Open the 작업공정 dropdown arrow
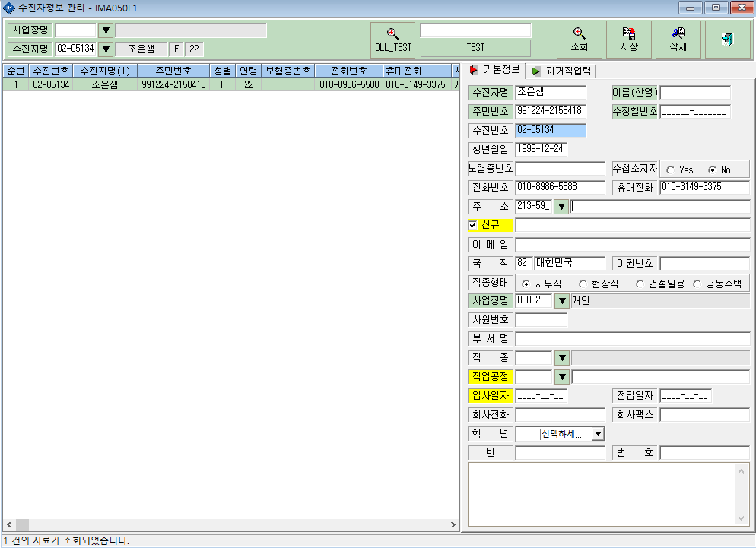 pos(562,377)
